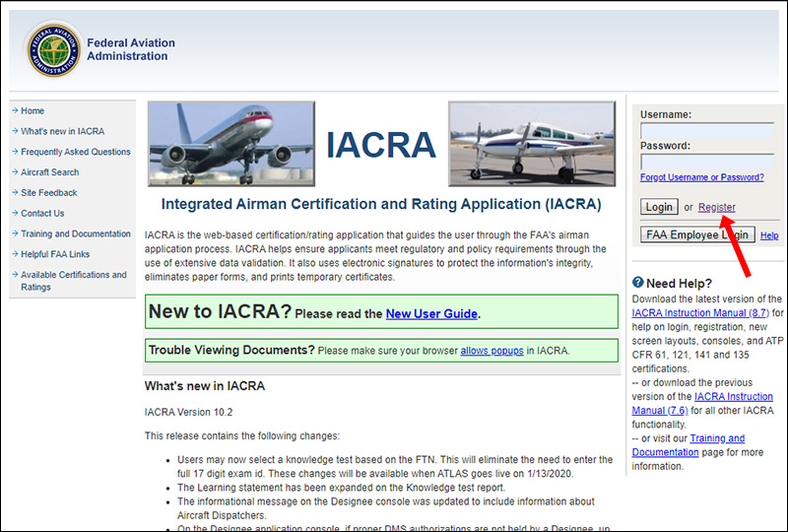Screen dimensions: 788x532
Task: Click the Need Help question mark icon
Action: pos(637,282)
